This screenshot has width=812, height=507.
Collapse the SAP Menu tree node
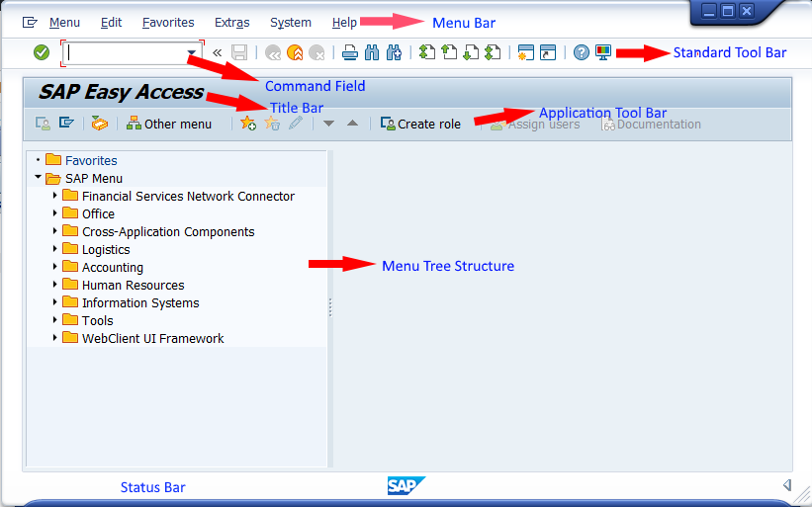click(x=38, y=177)
